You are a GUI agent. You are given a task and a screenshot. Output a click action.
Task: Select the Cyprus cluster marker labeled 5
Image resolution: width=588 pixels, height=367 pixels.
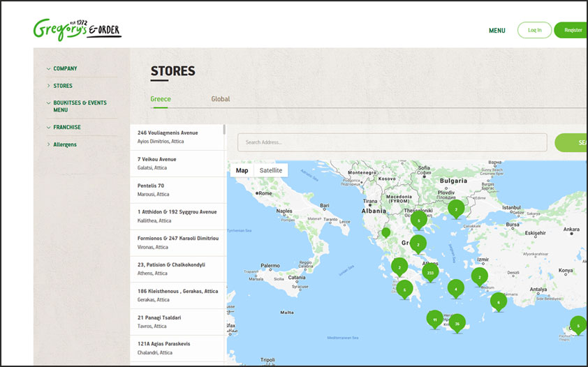pos(578,325)
